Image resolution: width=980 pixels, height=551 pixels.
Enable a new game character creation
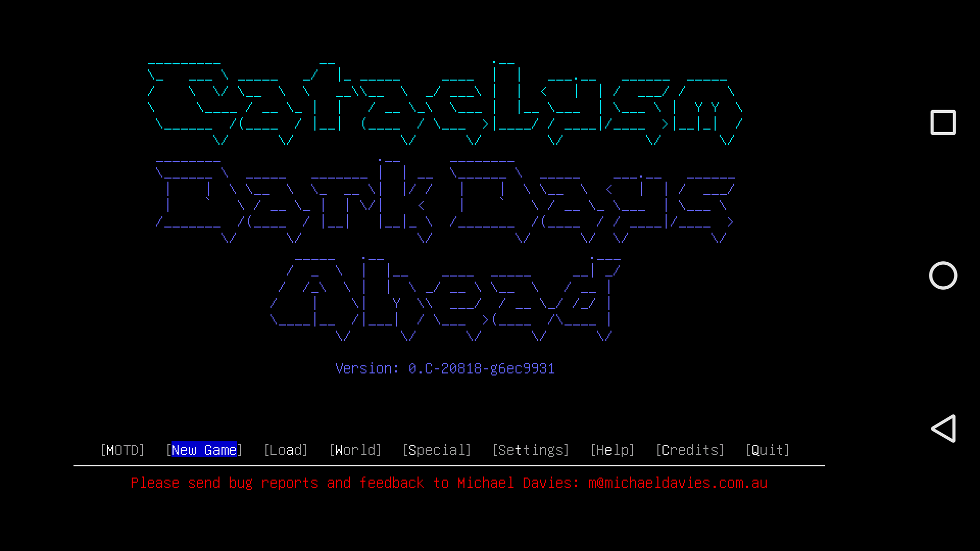point(204,449)
